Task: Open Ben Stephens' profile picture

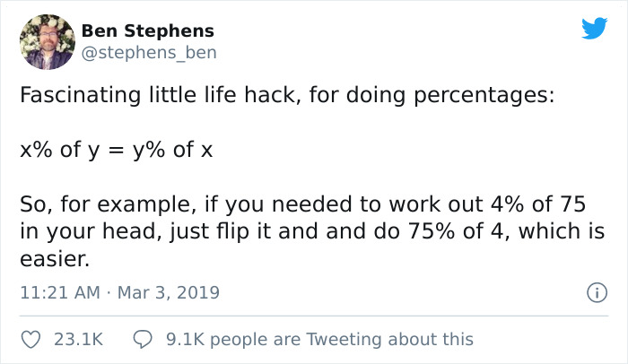Action: [47, 42]
